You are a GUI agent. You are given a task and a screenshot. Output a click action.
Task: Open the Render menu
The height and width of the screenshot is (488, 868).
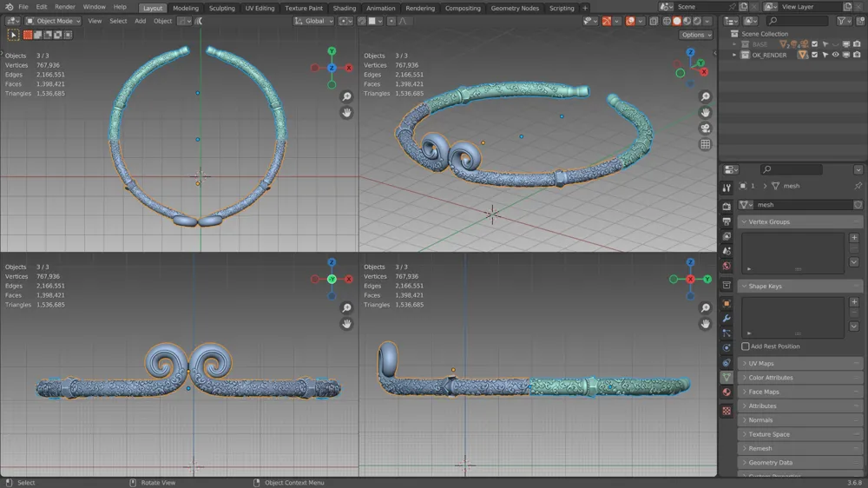click(65, 7)
